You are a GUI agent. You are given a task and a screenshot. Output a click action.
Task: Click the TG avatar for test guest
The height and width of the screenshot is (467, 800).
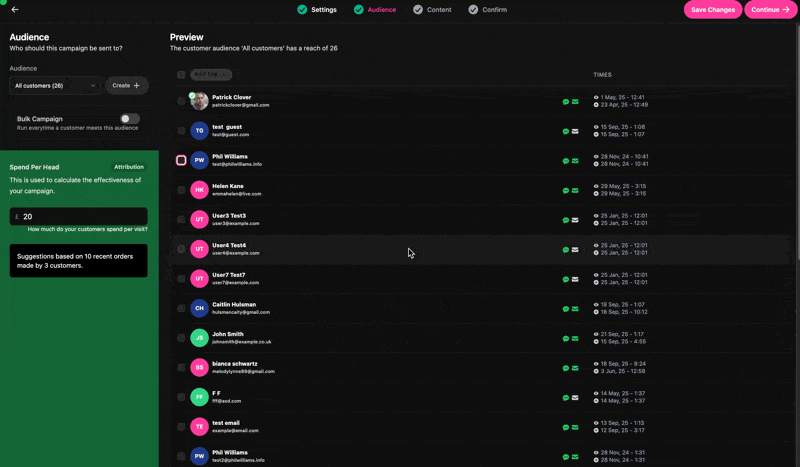pos(200,131)
